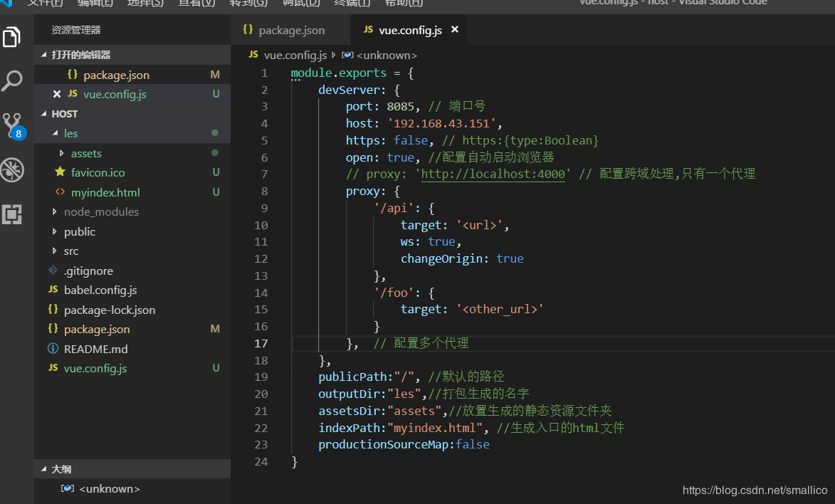
Task: Expand the assets folder
Action: pos(62,154)
